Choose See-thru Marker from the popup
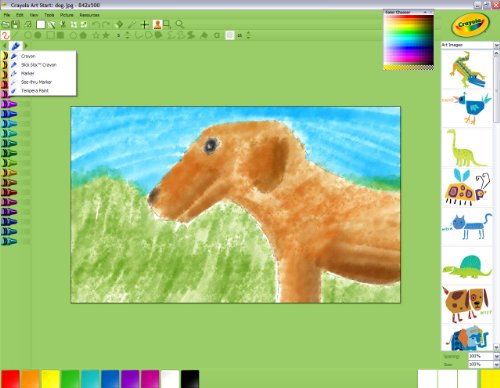The image size is (500, 388). 43,82
